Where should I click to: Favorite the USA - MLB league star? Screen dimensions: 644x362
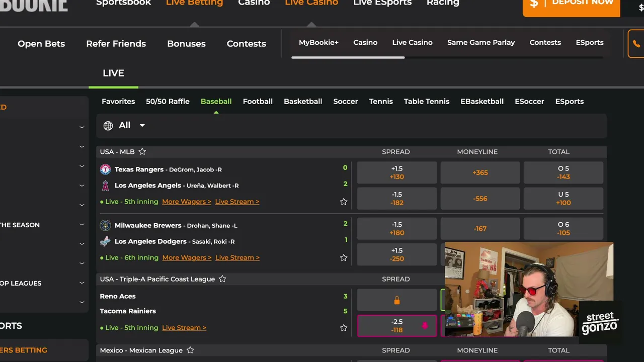coord(142,151)
